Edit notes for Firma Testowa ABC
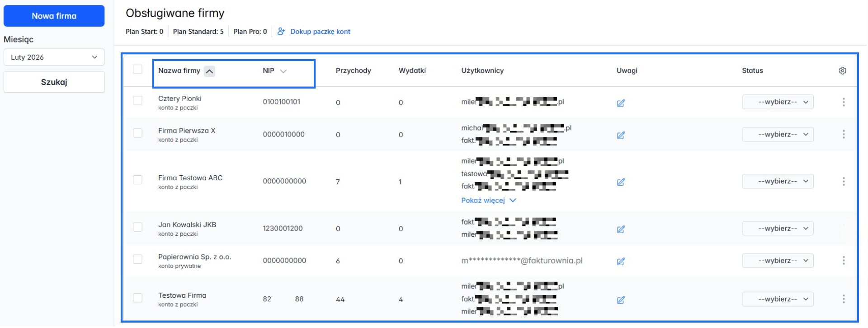The image size is (868, 328). click(x=621, y=182)
